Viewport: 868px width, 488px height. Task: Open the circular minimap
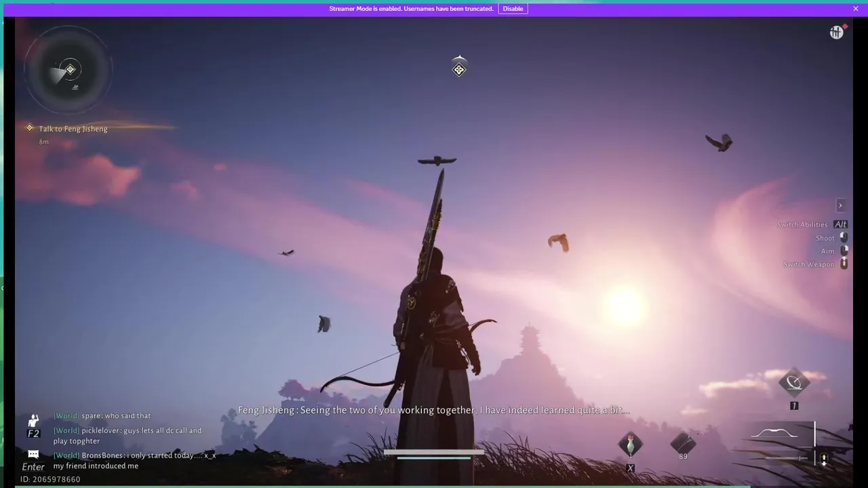click(x=68, y=68)
